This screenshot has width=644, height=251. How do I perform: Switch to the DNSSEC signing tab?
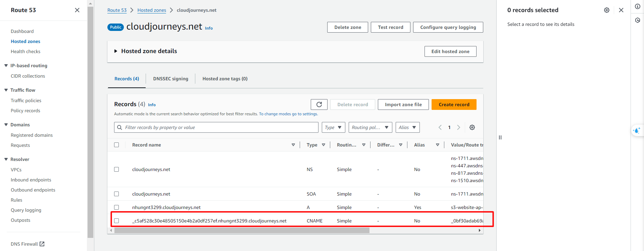click(170, 79)
